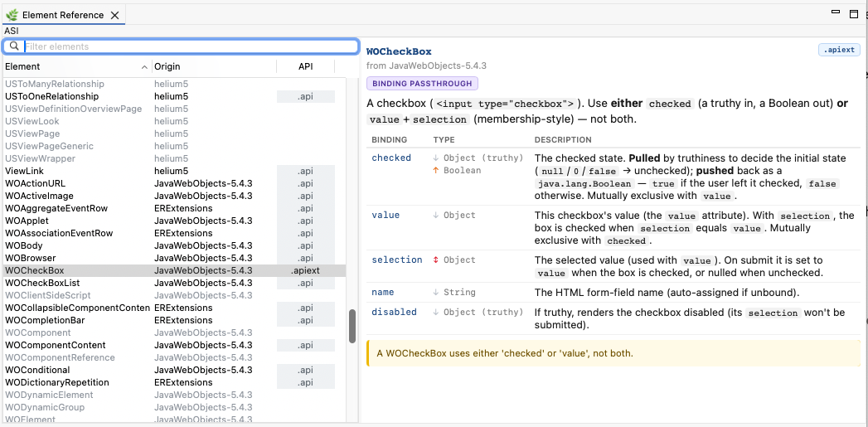Select the WOCompletionBar row

[174, 320]
